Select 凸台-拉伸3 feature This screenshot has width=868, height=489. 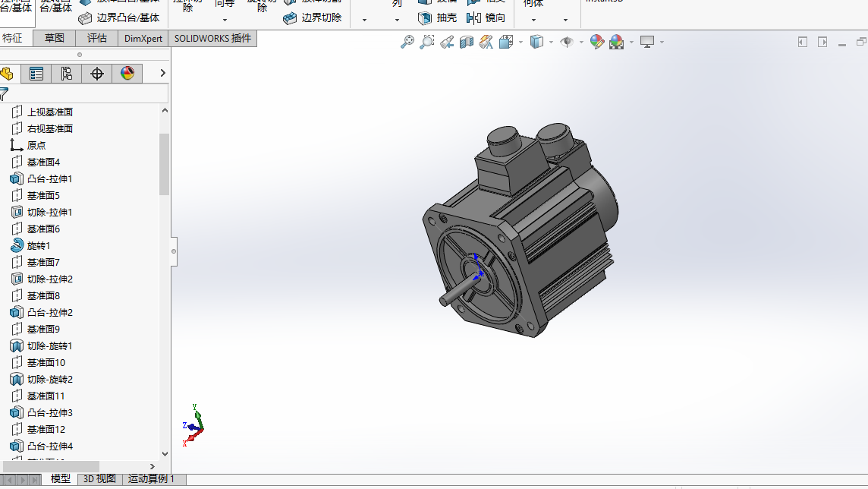tap(50, 412)
